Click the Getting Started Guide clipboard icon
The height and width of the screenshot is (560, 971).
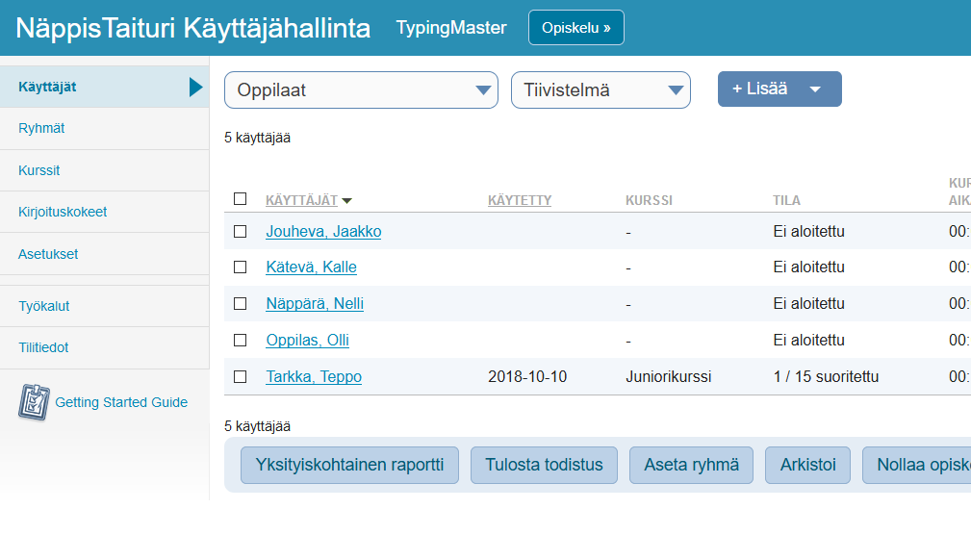point(34,402)
